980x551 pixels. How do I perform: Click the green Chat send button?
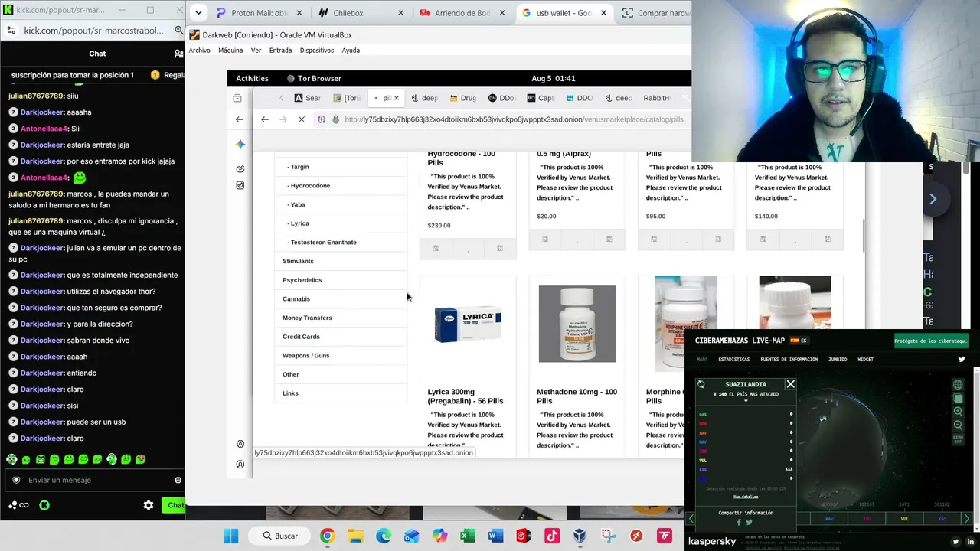click(175, 505)
